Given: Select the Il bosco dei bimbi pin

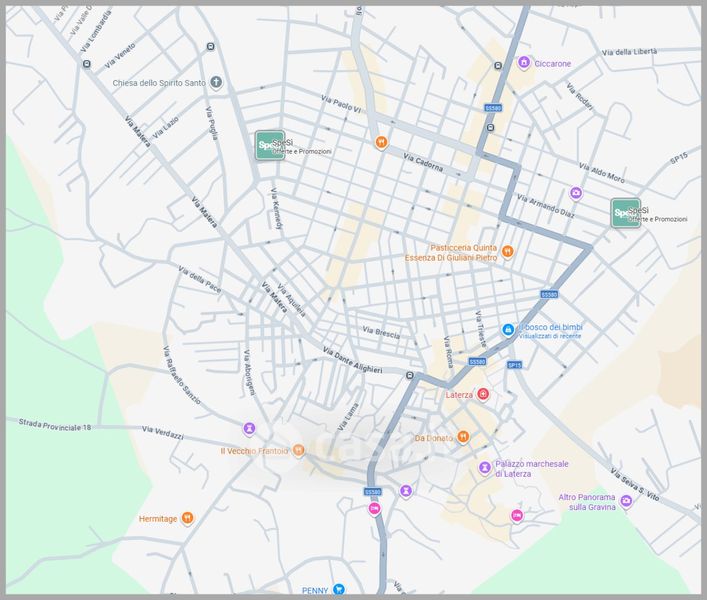Looking at the screenshot, I should coord(508,329).
